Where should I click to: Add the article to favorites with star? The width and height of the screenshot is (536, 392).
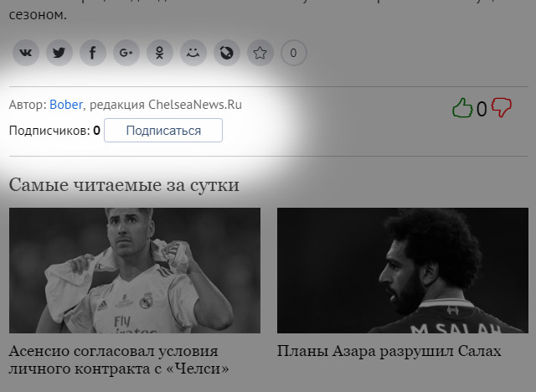260,53
